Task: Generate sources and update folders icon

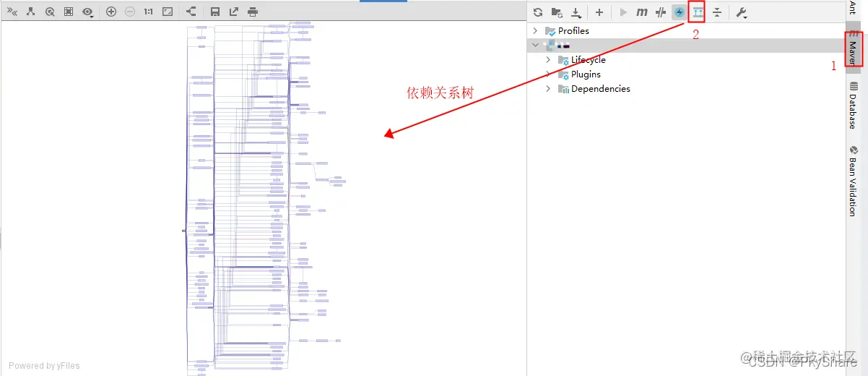Action: pyautogui.click(x=556, y=12)
